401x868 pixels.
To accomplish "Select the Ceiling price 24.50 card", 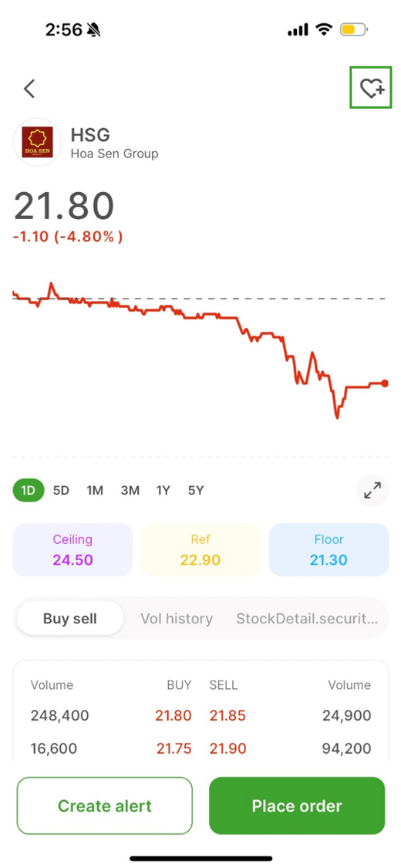I will [x=72, y=549].
